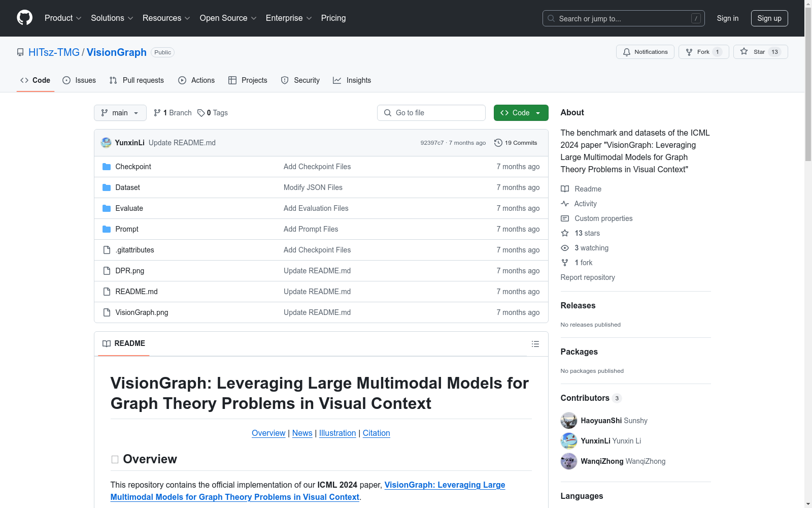Image resolution: width=812 pixels, height=508 pixels.
Task: Open the green Code dropdown button
Action: pos(521,113)
